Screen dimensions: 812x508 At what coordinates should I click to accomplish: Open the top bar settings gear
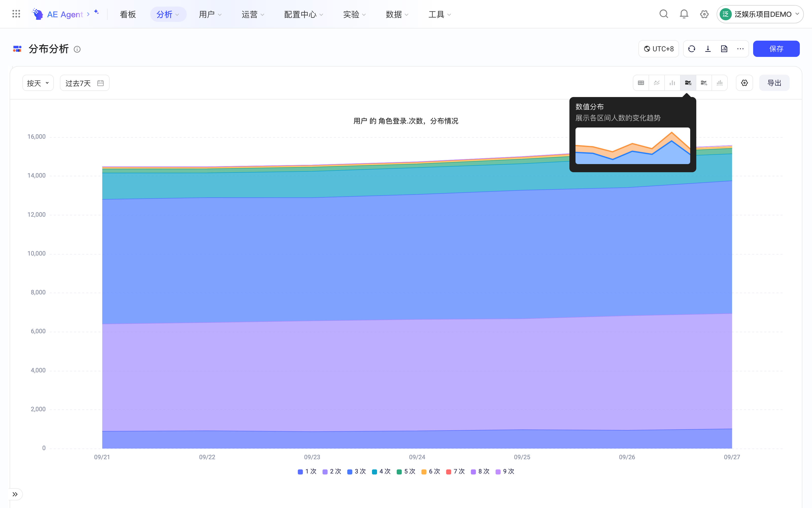click(704, 14)
